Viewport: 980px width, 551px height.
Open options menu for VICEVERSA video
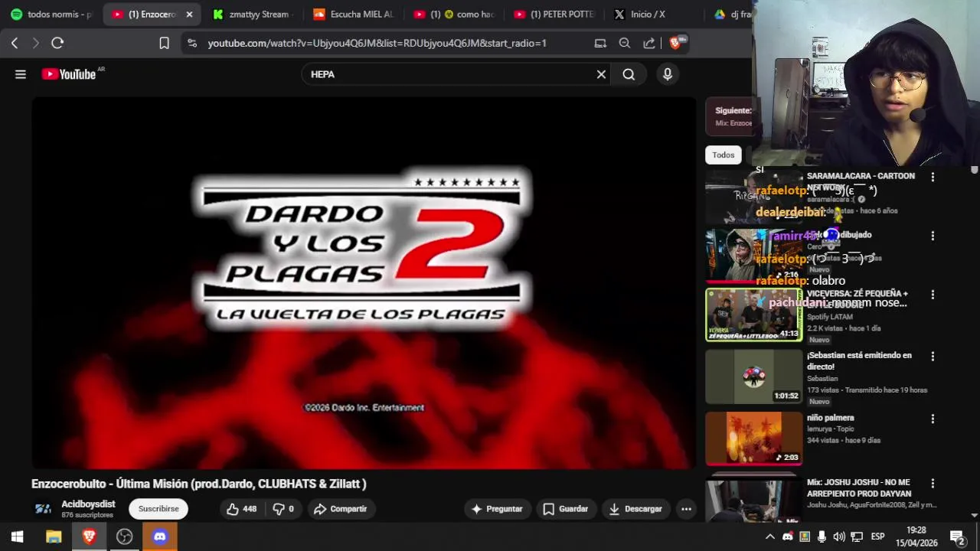point(933,295)
